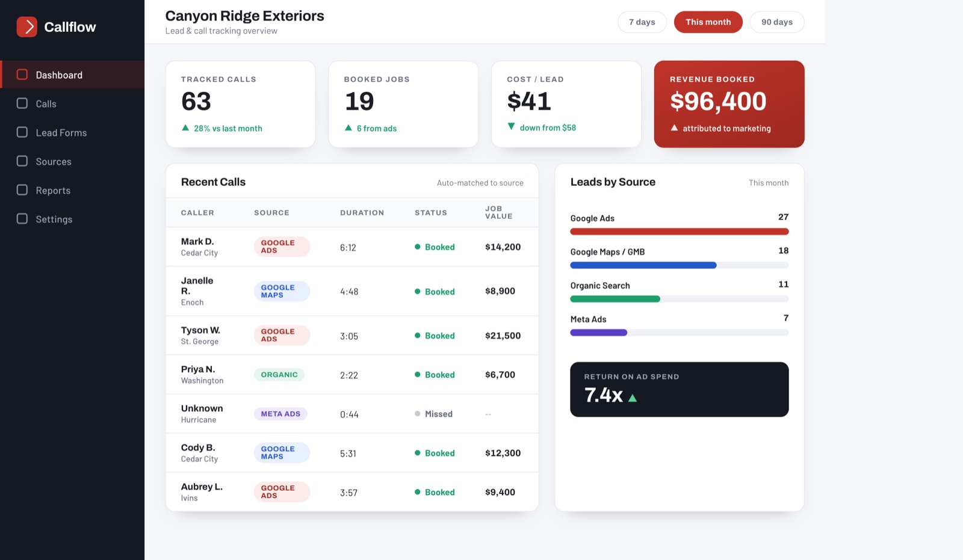
Task: Select caller Janelle R. from Enoch
Action: (x=197, y=291)
